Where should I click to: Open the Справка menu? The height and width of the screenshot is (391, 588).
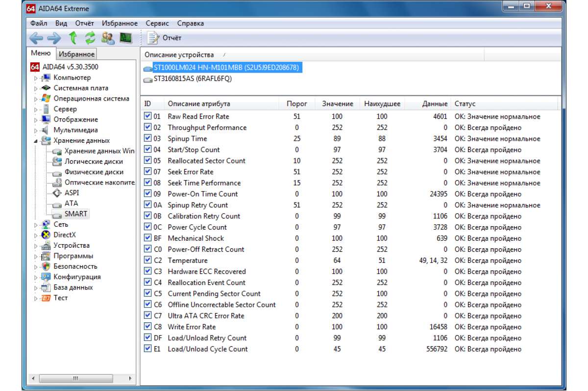[x=191, y=23]
